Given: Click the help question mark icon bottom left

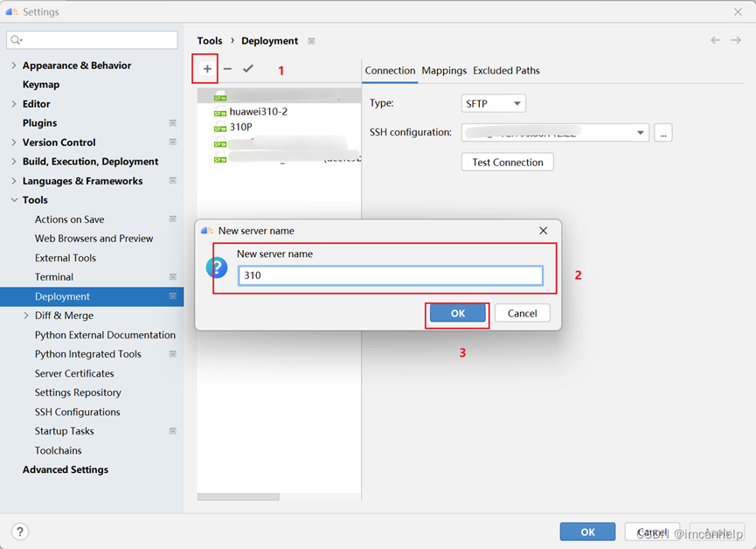Looking at the screenshot, I should coord(19,532).
